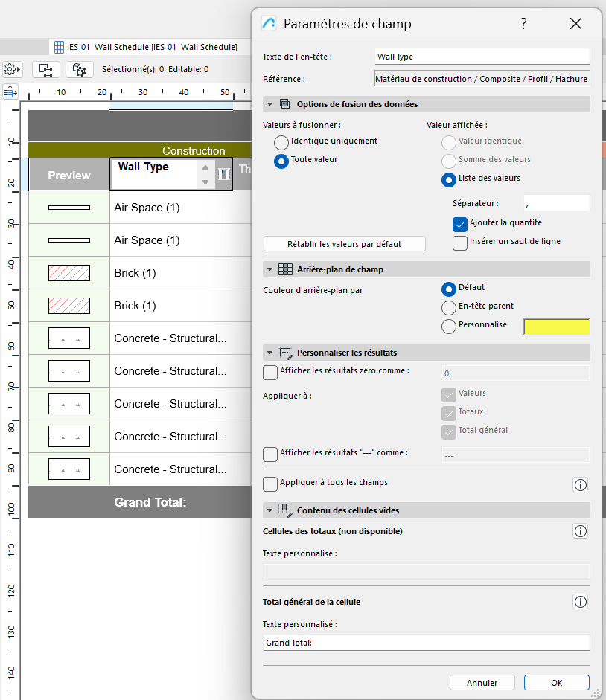Click the OK button
The image size is (606, 700).
[556, 682]
